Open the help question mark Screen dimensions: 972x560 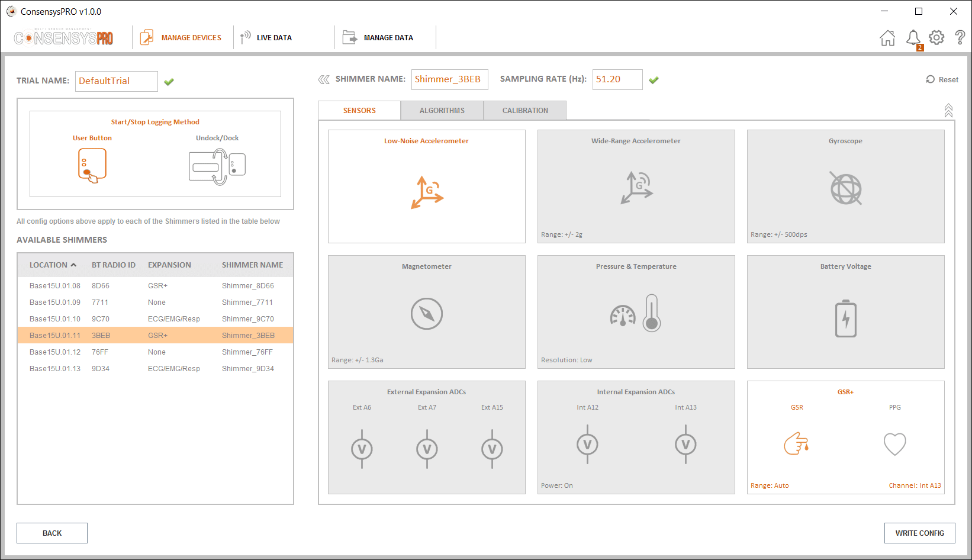tap(960, 37)
